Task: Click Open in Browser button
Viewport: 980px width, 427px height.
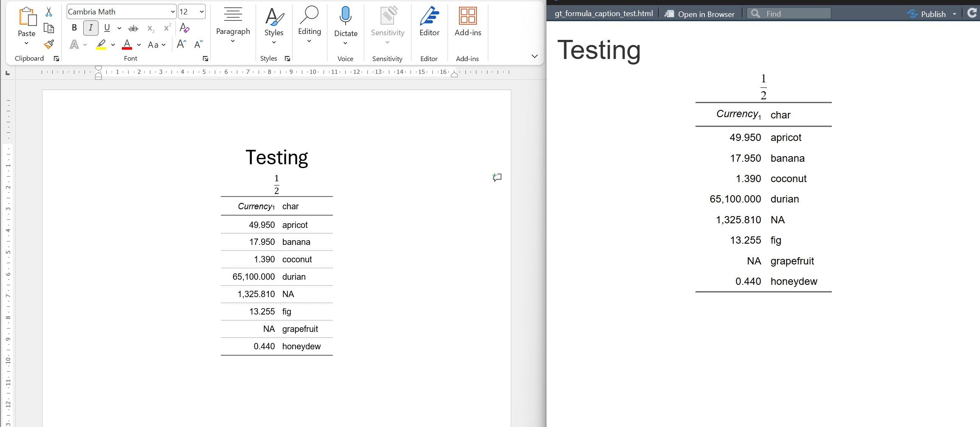Action: point(700,14)
